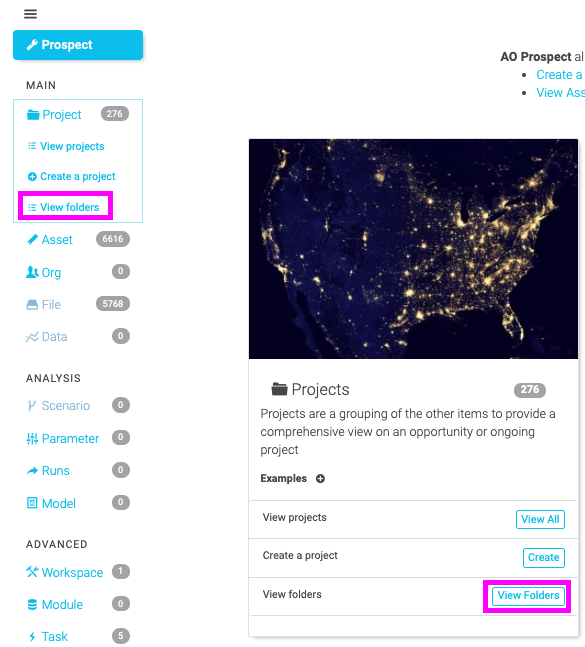Expand the Examples plus icon
This screenshot has height=647, width=585.
pyautogui.click(x=320, y=479)
